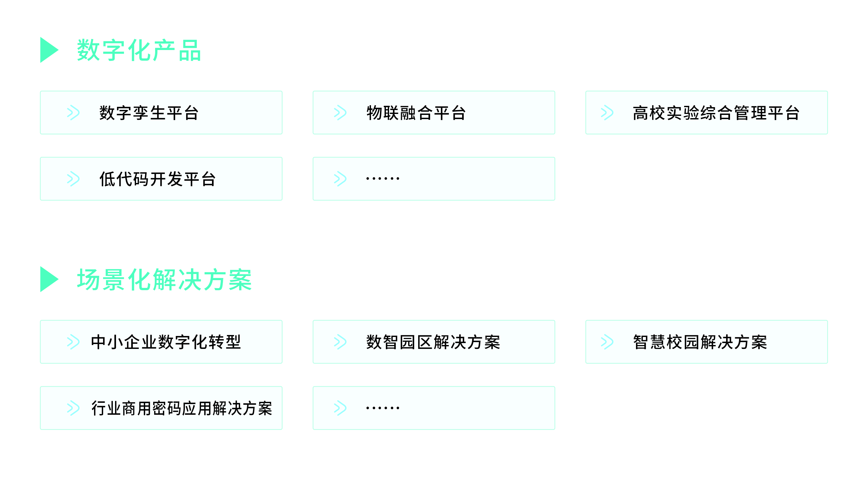Expand more solutions ellipsis card under 场景化解决方案
This screenshot has height=478, width=868.
click(434, 408)
